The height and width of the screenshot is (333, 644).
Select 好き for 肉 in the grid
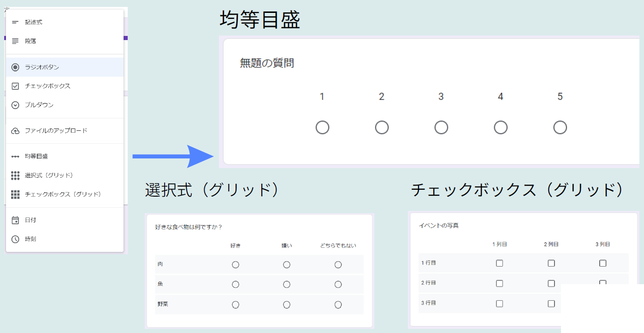pos(236,264)
